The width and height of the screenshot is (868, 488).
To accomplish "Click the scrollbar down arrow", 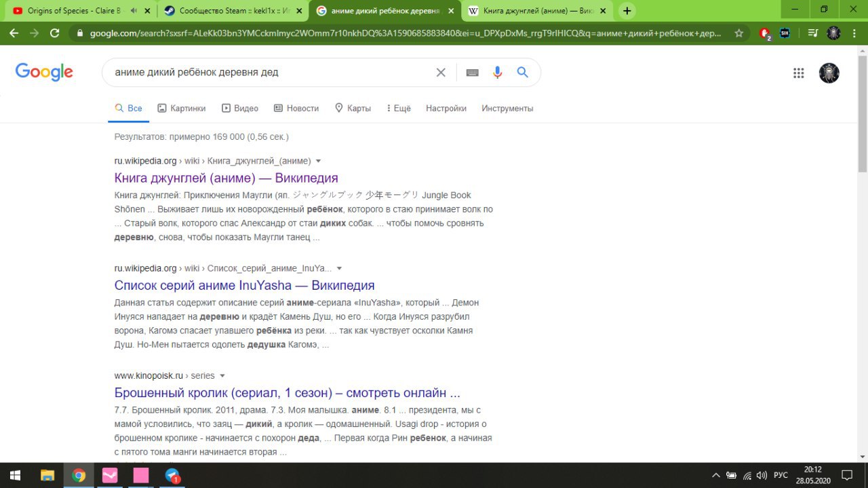I will coord(863,457).
